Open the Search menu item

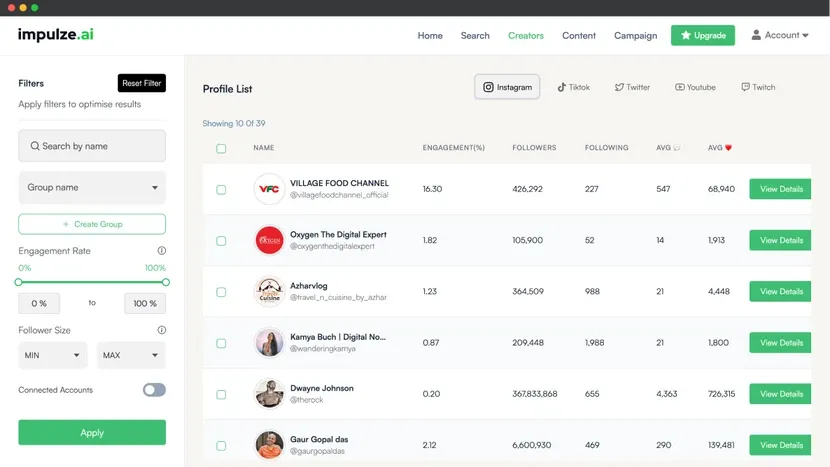[x=475, y=35]
